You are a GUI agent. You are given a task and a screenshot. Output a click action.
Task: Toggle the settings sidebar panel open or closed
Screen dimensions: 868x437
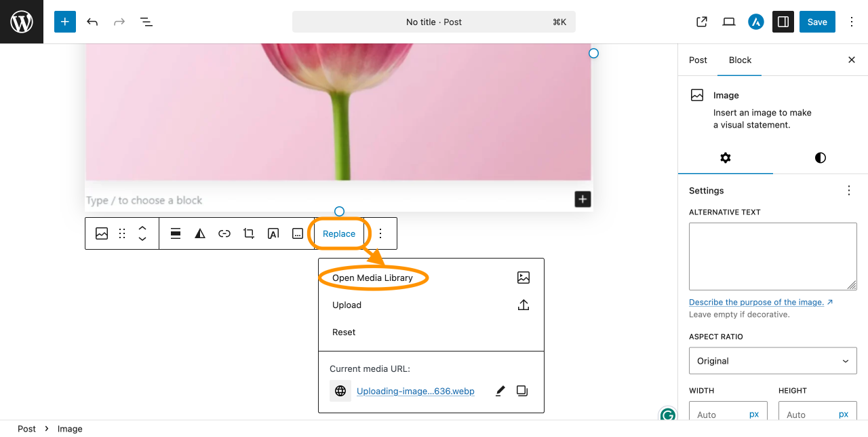[783, 22]
